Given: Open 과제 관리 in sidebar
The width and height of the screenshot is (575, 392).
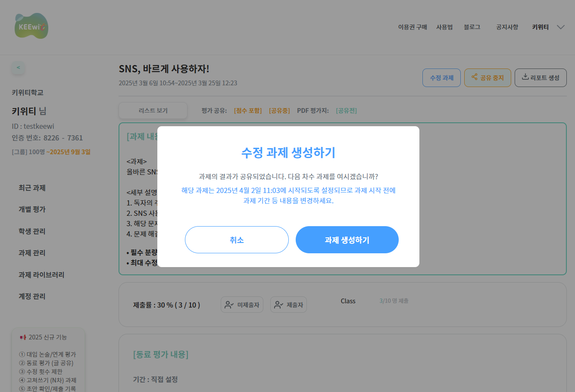Looking at the screenshot, I should [x=32, y=253].
